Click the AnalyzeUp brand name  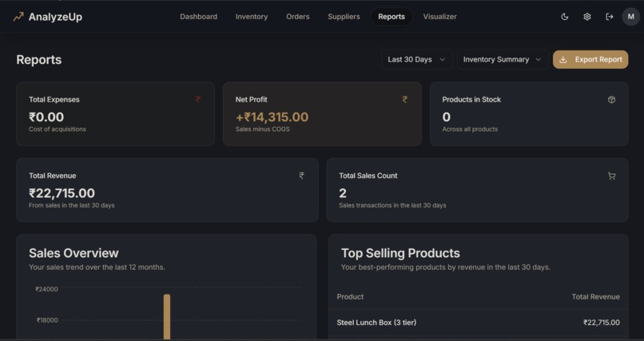point(55,17)
